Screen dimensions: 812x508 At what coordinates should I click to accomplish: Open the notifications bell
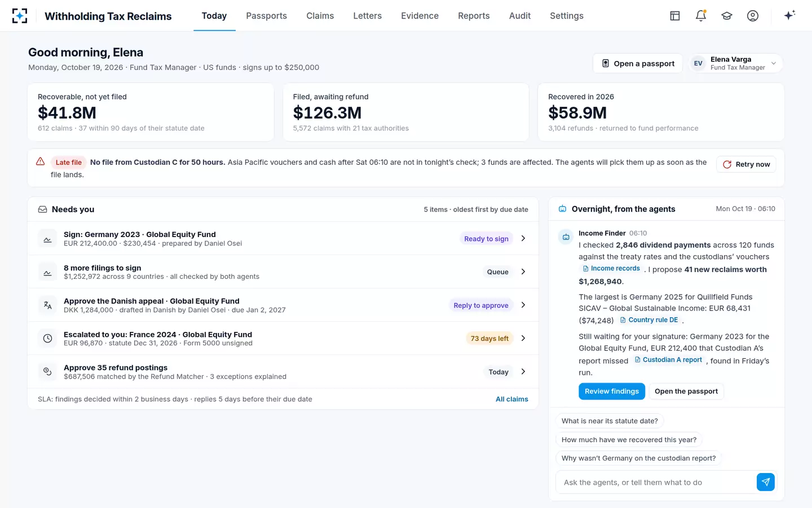point(701,16)
